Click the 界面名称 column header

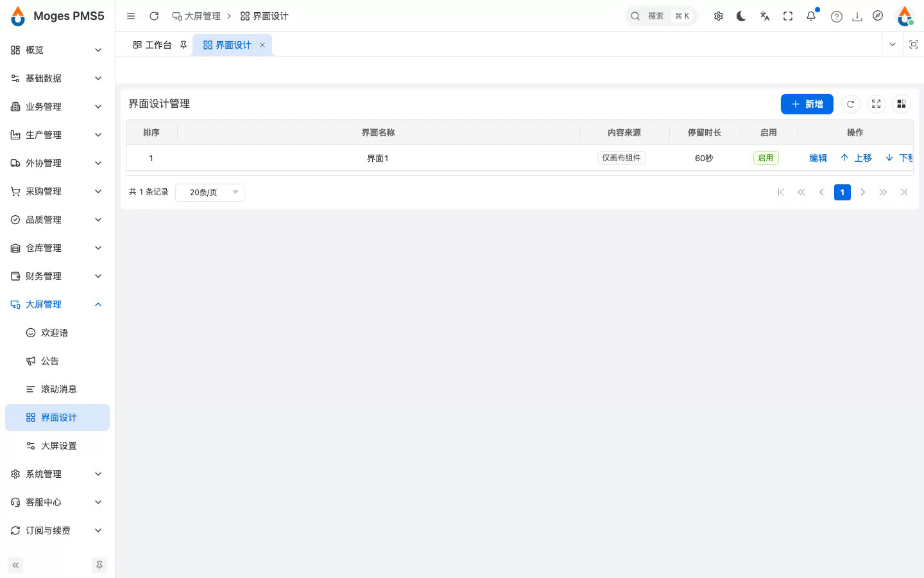378,132
